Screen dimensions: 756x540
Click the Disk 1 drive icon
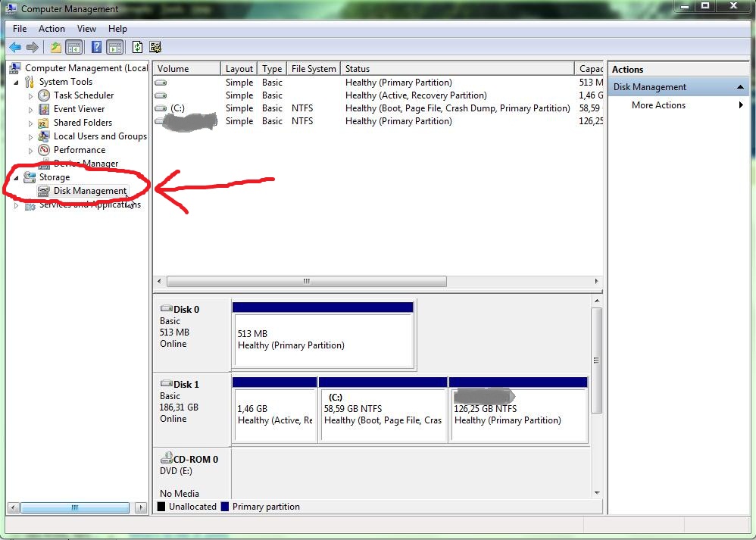coord(167,384)
